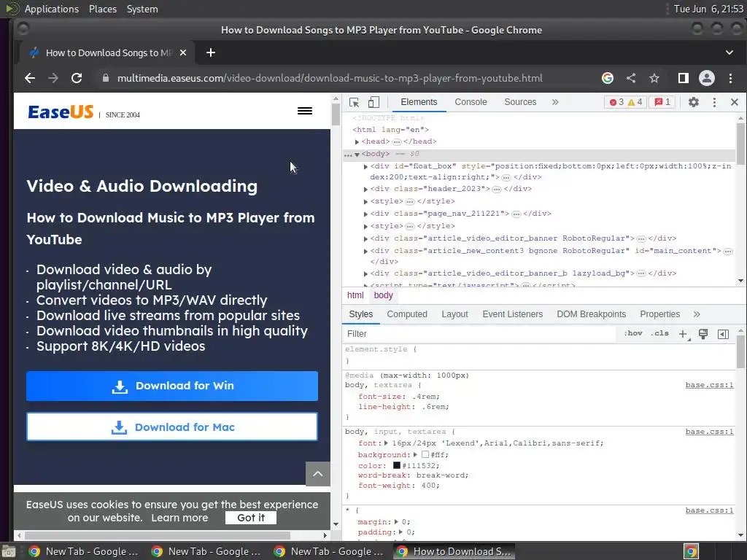Switch to Sources tab
This screenshot has height=560, width=747.
(x=520, y=102)
